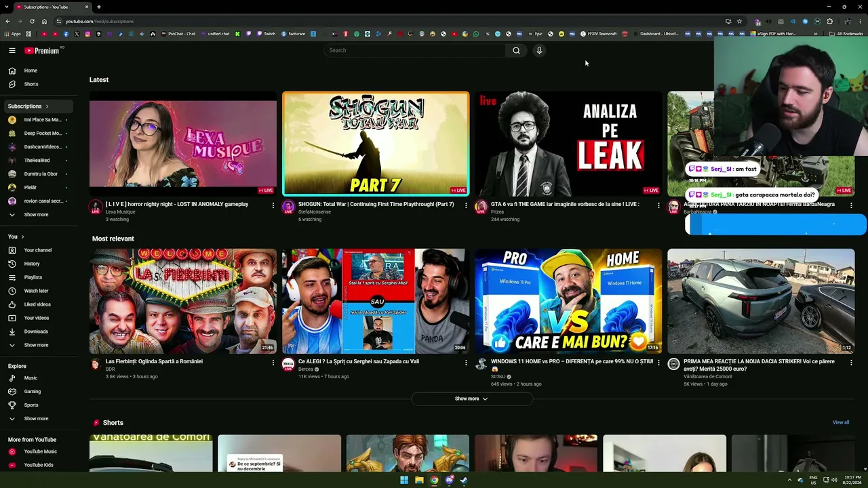868x488 pixels.
Task: Play the SHOGUN Total War Part 7 thumbnail
Action: (376, 144)
